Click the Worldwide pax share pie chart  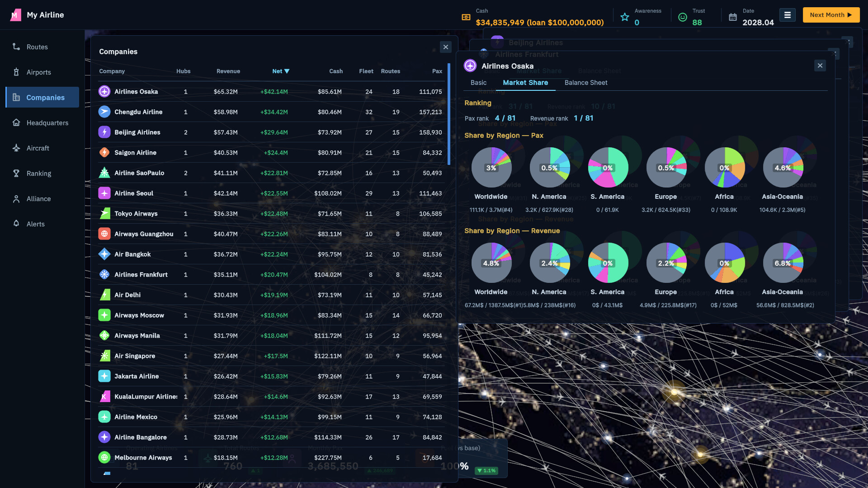[x=491, y=167]
